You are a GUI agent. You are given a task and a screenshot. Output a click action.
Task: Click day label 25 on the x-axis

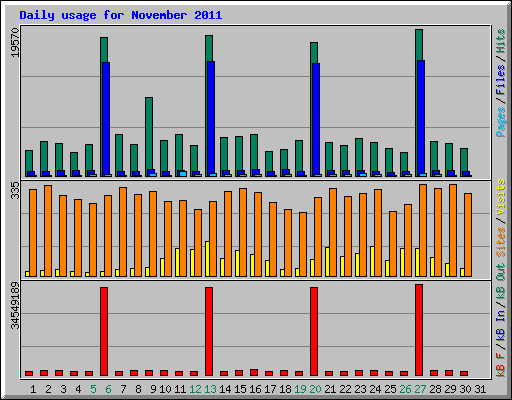click(x=390, y=389)
